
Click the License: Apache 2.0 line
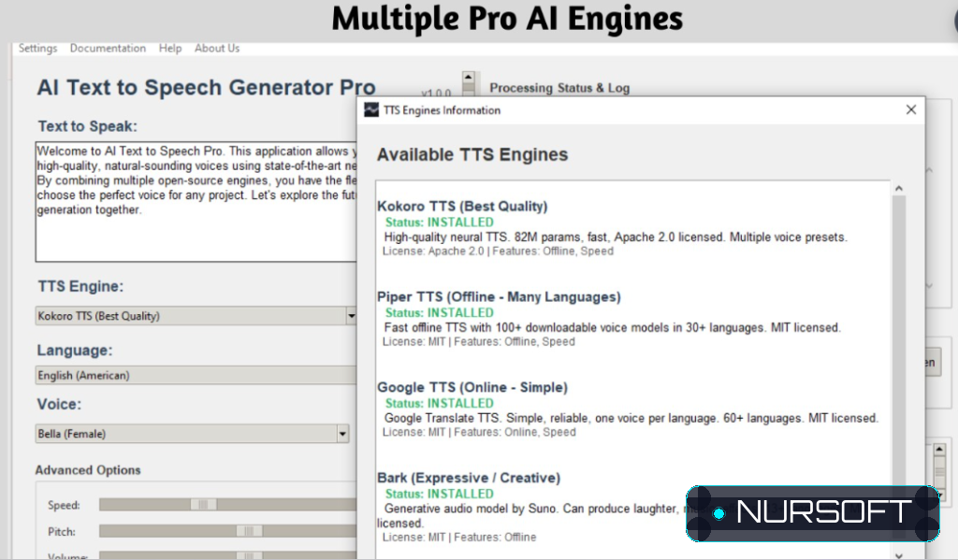[x=498, y=251]
